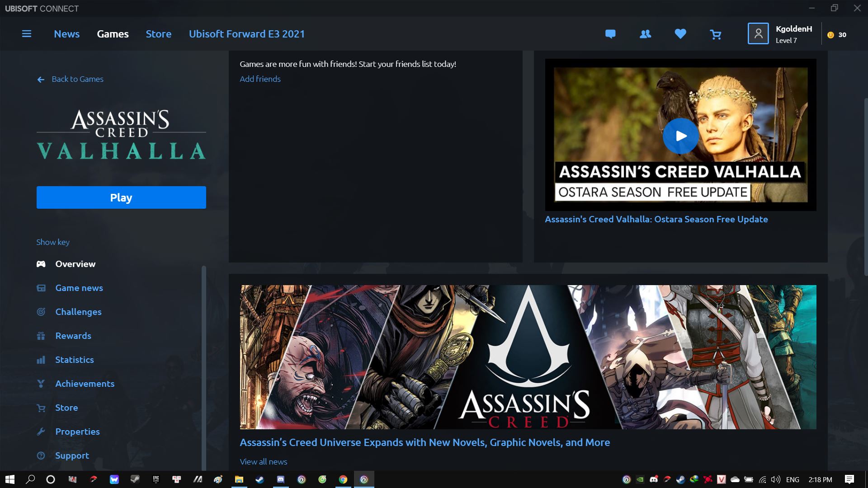Click the chat/messages icon in header

click(x=610, y=34)
